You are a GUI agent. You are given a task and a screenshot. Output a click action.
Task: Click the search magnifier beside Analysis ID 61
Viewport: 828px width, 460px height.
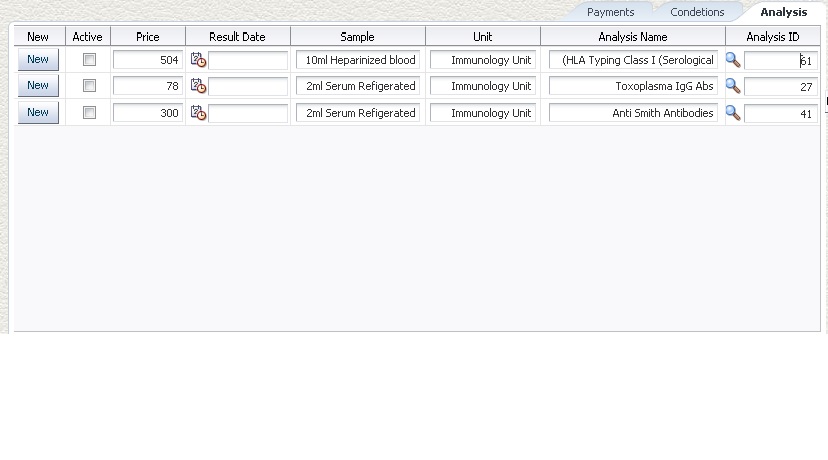pos(733,60)
